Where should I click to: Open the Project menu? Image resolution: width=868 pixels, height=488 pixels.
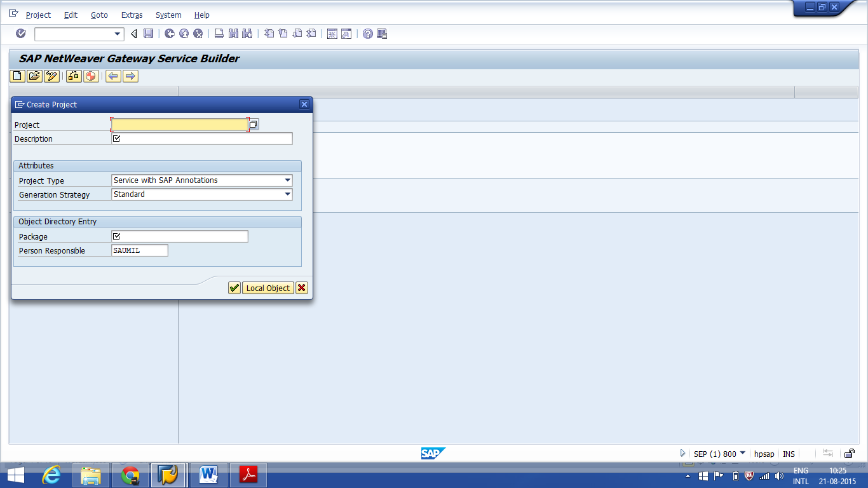coord(37,15)
